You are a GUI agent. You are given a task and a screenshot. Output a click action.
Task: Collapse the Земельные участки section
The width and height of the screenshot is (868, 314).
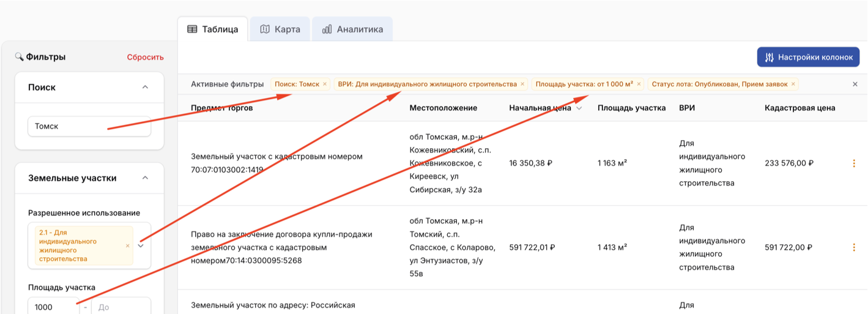point(145,178)
